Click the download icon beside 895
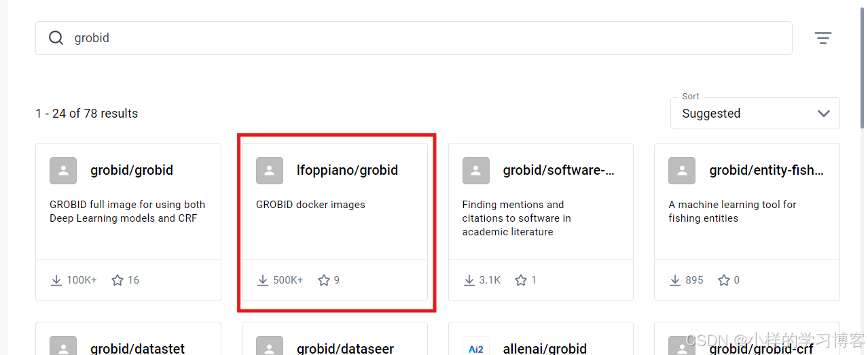The image size is (868, 355). click(x=675, y=280)
